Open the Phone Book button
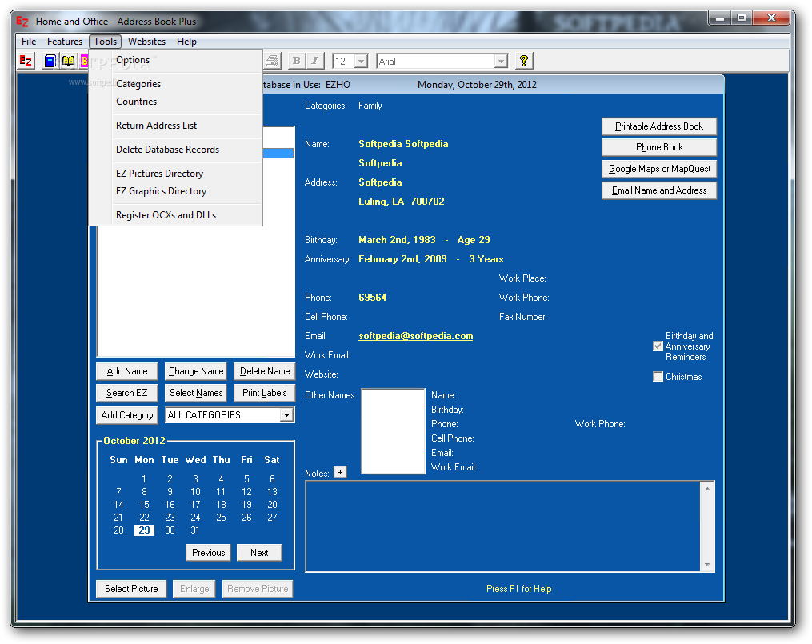Image resolution: width=812 pixels, height=644 pixels. tap(658, 147)
